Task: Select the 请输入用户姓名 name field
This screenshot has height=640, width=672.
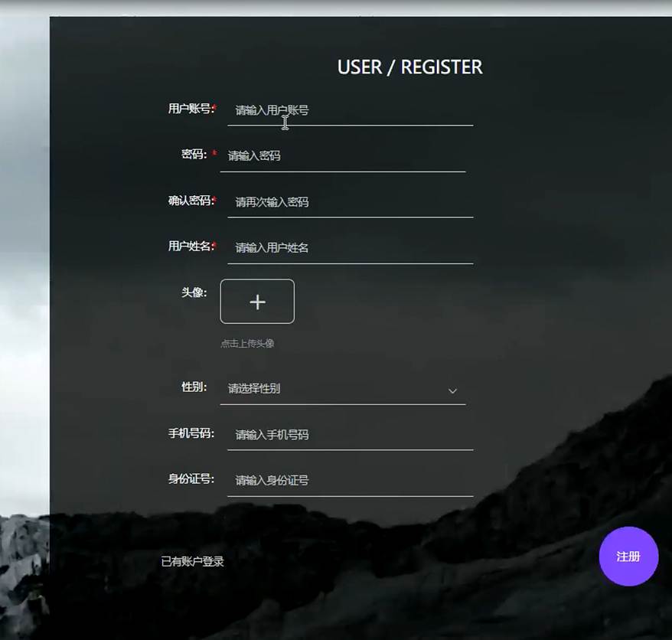Action: pyautogui.click(x=350, y=248)
